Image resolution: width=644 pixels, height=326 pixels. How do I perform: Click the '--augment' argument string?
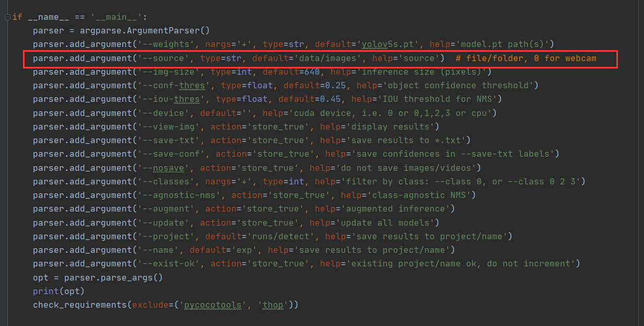pyautogui.click(x=166, y=208)
